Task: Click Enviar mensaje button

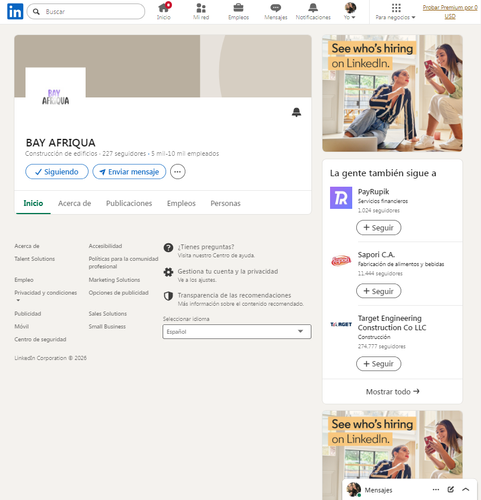Action: click(x=129, y=172)
